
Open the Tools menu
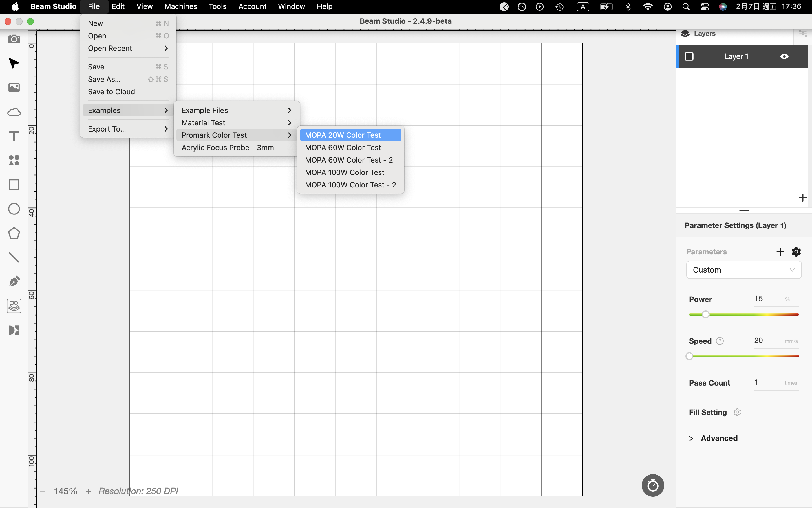[x=217, y=7]
